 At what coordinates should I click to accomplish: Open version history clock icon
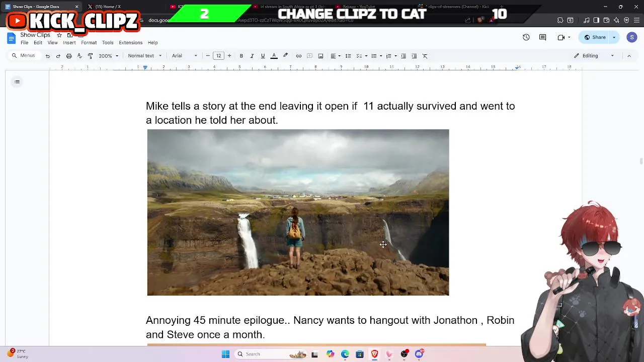526,37
